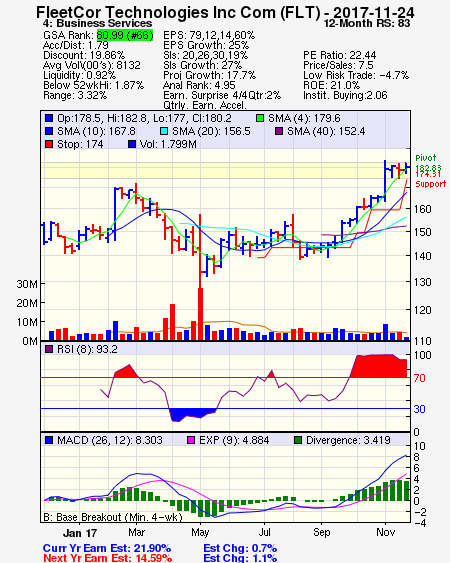Select 'Price/Sales: 7.5' text
This screenshot has height=563, width=450.
(x=338, y=65)
